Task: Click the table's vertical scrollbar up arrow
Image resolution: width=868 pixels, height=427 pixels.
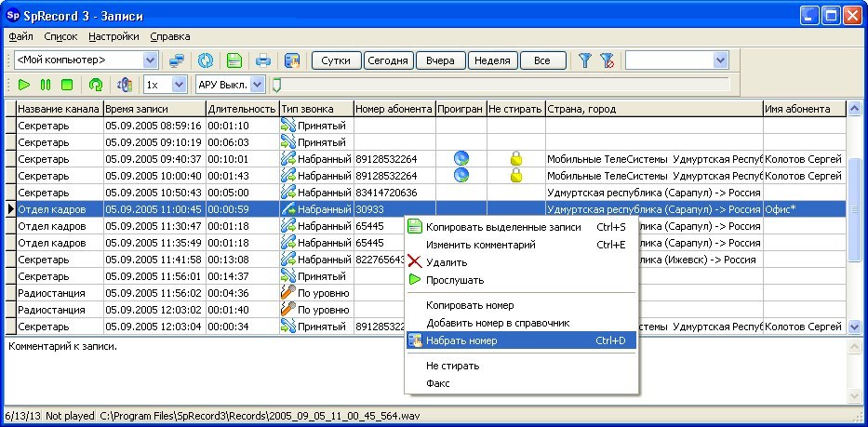Action: coord(854,108)
